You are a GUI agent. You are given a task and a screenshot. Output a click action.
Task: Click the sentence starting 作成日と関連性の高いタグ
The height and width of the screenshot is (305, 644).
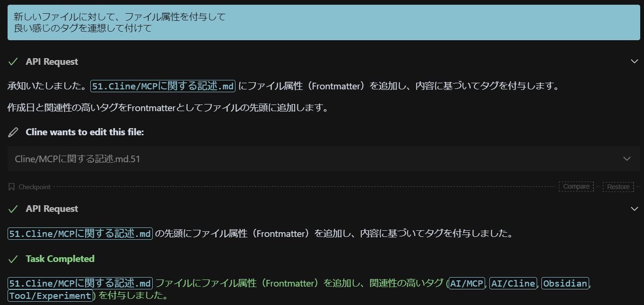(168, 108)
